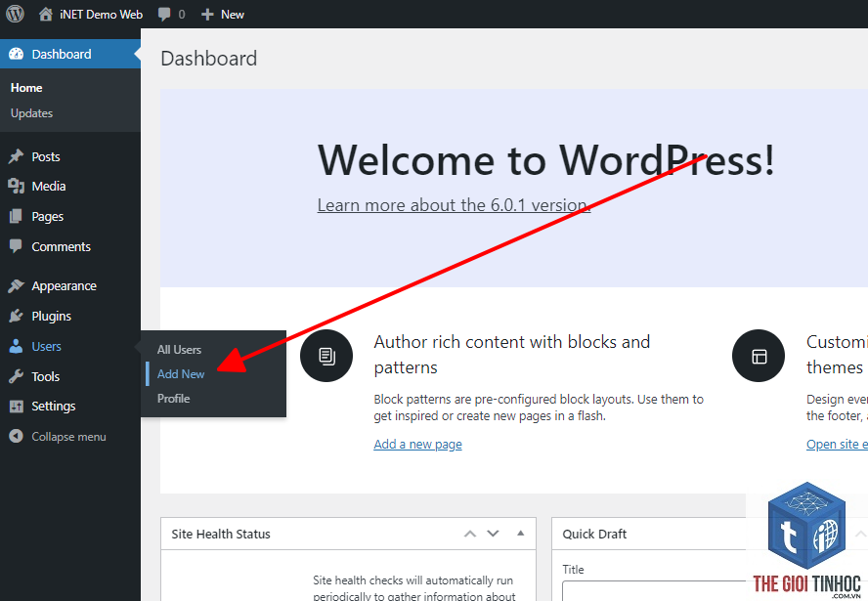
Task: Click the Comments speech bubble sidebar icon
Action: tap(16, 246)
